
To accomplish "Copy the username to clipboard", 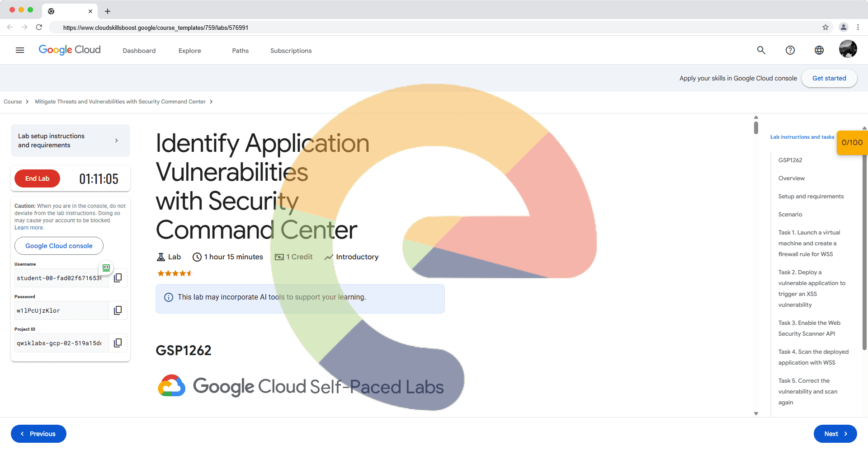I will pos(118,278).
